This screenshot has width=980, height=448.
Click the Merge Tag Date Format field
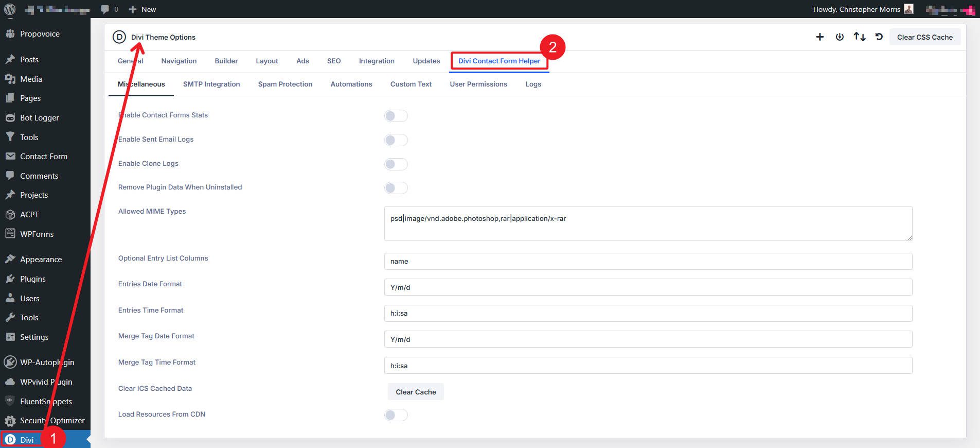pyautogui.click(x=648, y=339)
